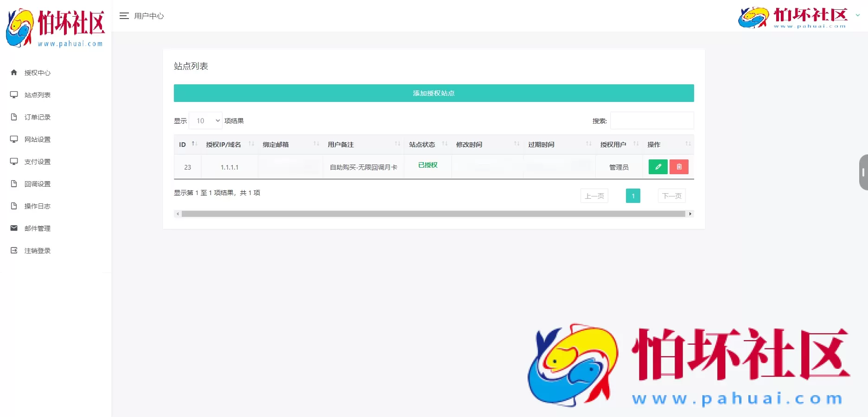
Task: View the 操作日志 logs
Action: pyautogui.click(x=38, y=206)
